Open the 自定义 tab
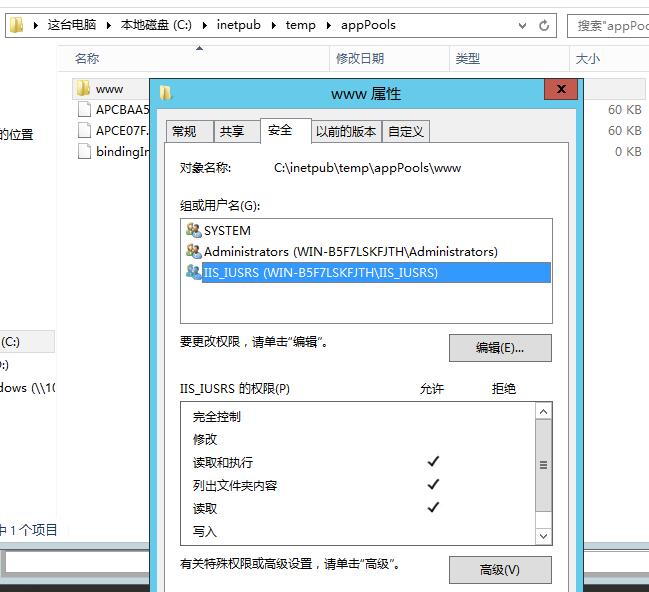 (406, 131)
